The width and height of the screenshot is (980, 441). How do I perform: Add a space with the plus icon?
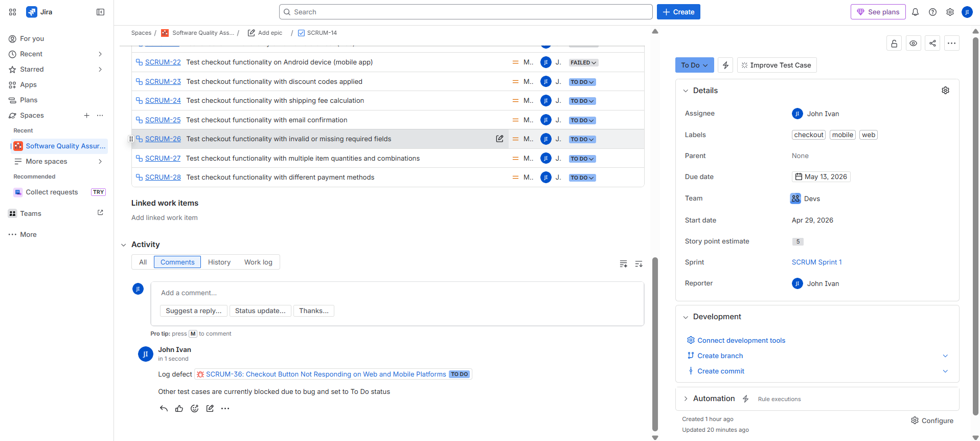(x=87, y=116)
